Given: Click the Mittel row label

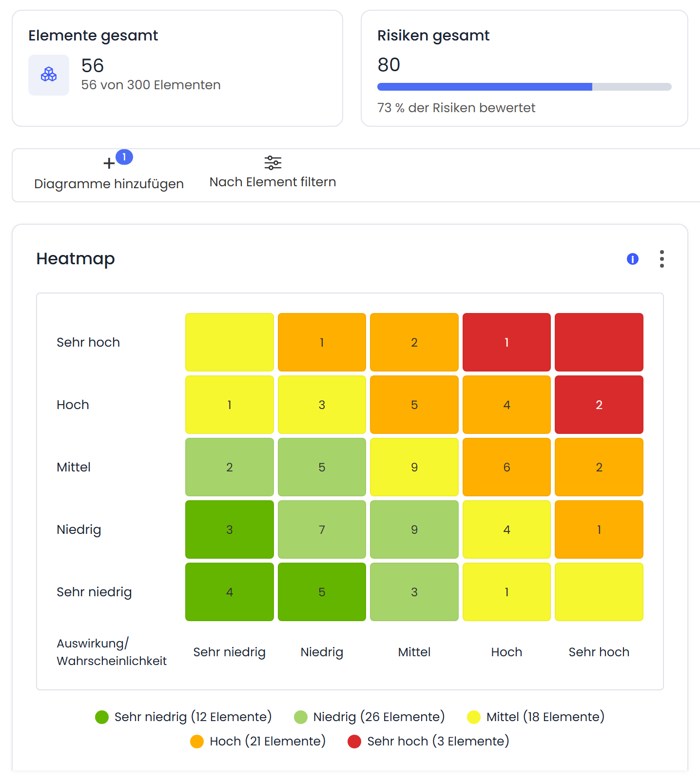Looking at the screenshot, I should 74,467.
